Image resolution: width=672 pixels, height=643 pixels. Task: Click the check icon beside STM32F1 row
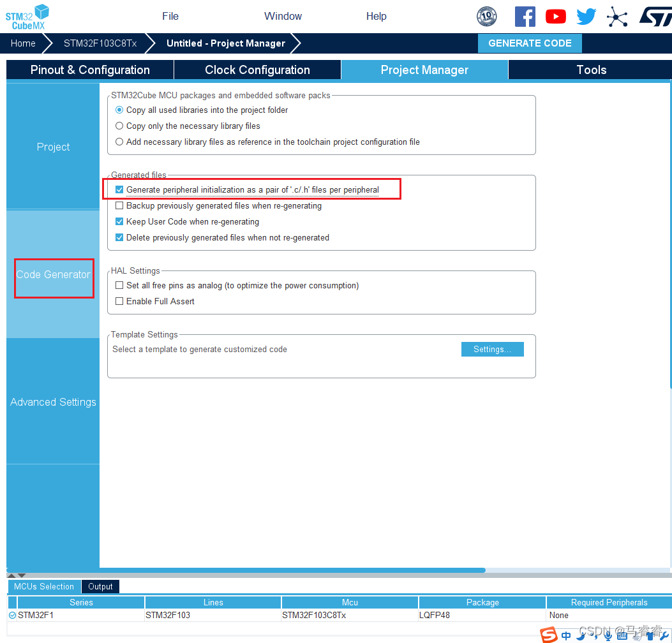tap(12, 615)
